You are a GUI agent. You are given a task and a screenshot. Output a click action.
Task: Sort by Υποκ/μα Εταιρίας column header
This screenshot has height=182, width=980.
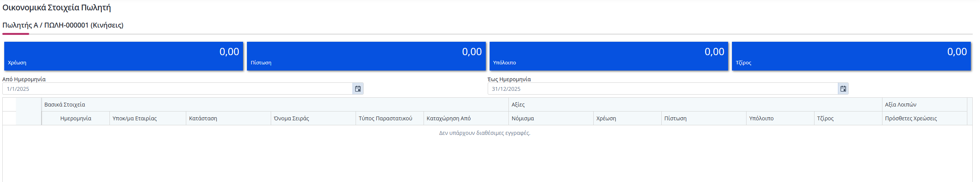pos(148,118)
